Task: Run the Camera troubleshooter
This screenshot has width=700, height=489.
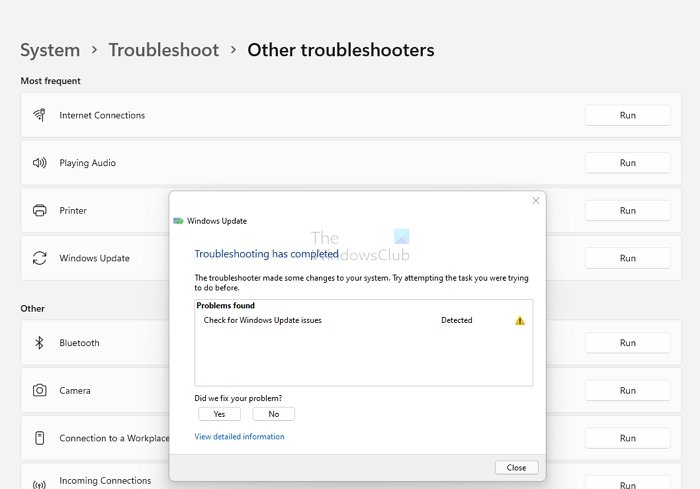Action: click(x=628, y=391)
